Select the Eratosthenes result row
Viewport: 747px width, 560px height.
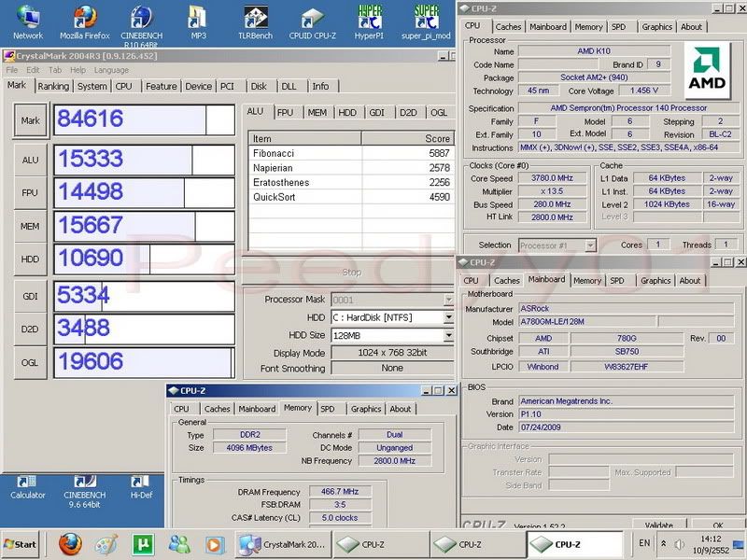click(352, 182)
